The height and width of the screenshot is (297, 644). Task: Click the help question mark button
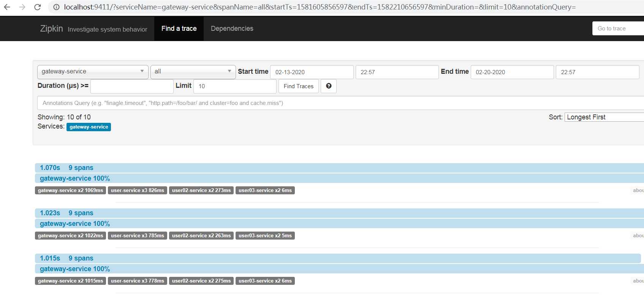(329, 86)
